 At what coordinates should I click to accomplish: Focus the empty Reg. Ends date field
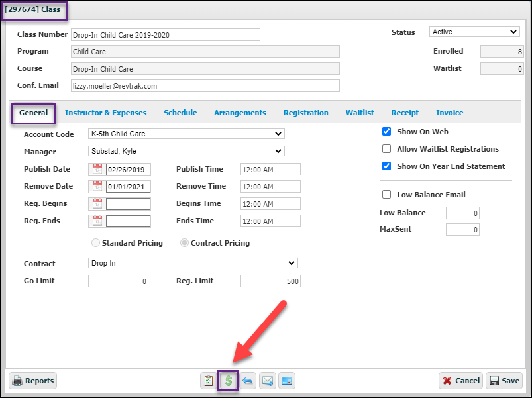(129, 221)
